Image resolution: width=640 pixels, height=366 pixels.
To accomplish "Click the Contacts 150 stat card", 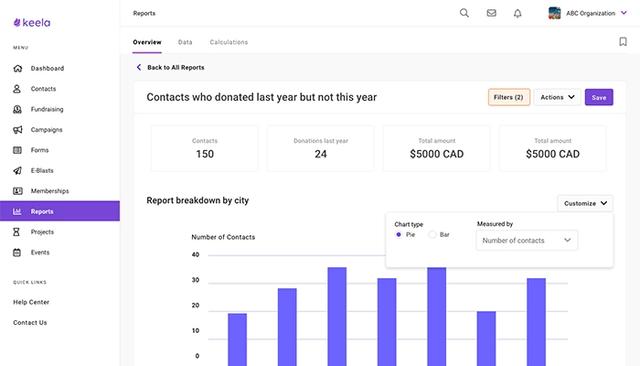I will [x=204, y=148].
